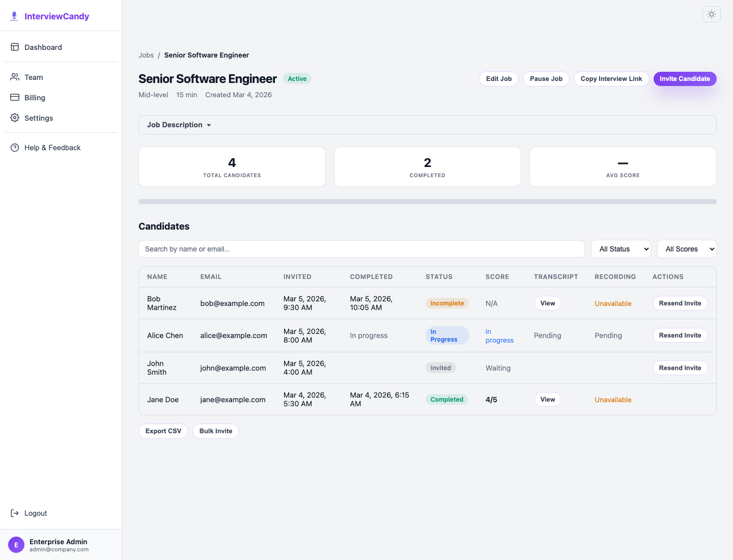733x560 pixels.
Task: Click john@example.com email cell
Action: coord(233,368)
